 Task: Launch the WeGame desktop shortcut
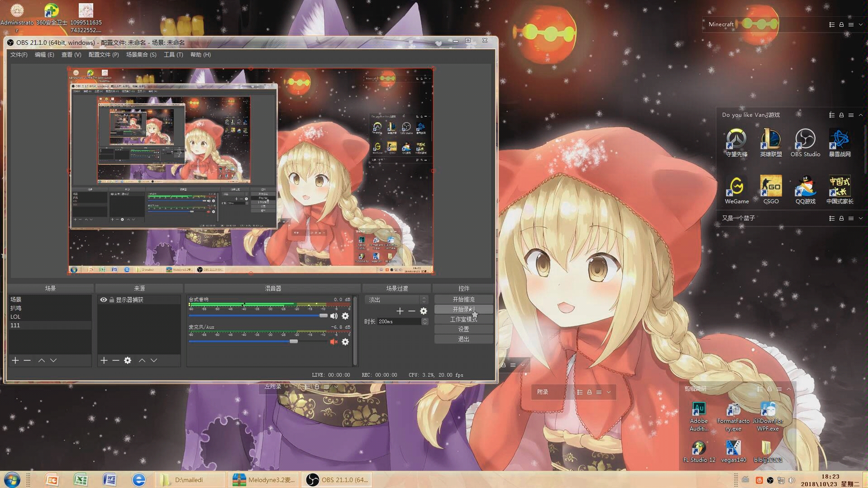click(x=736, y=190)
